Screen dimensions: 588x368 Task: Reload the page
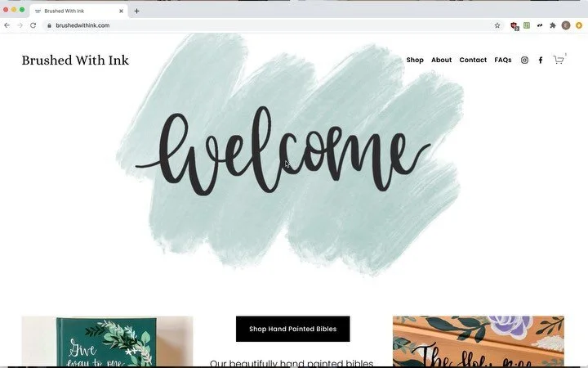click(x=33, y=25)
